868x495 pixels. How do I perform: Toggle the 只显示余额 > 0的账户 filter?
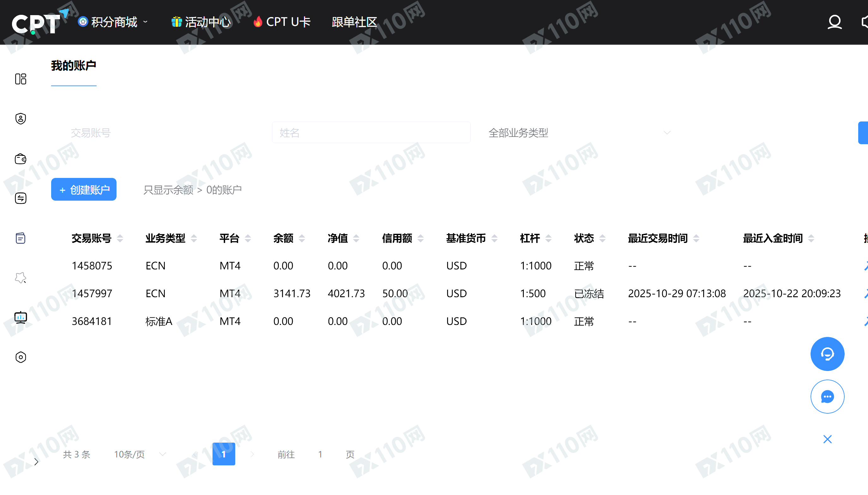(x=192, y=190)
